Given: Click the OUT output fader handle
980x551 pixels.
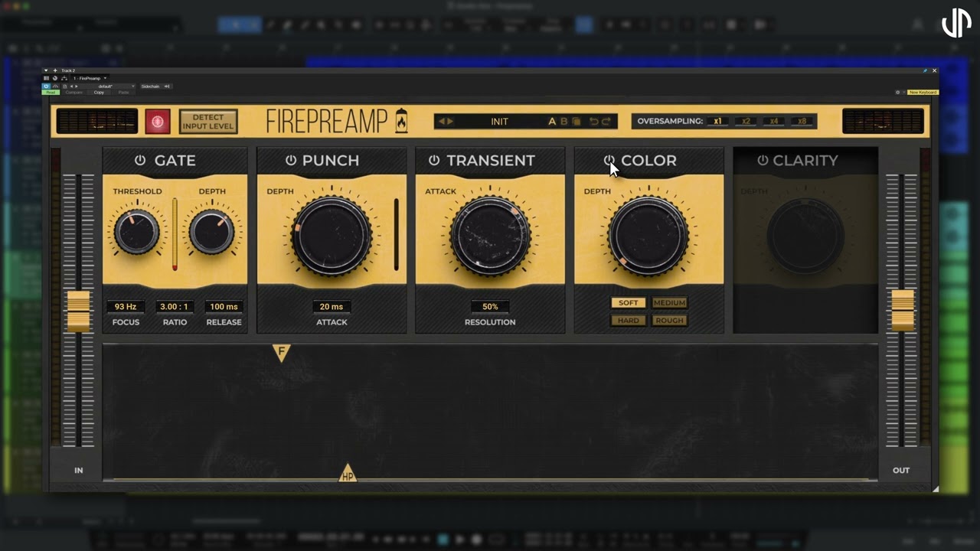Looking at the screenshot, I should [902, 311].
